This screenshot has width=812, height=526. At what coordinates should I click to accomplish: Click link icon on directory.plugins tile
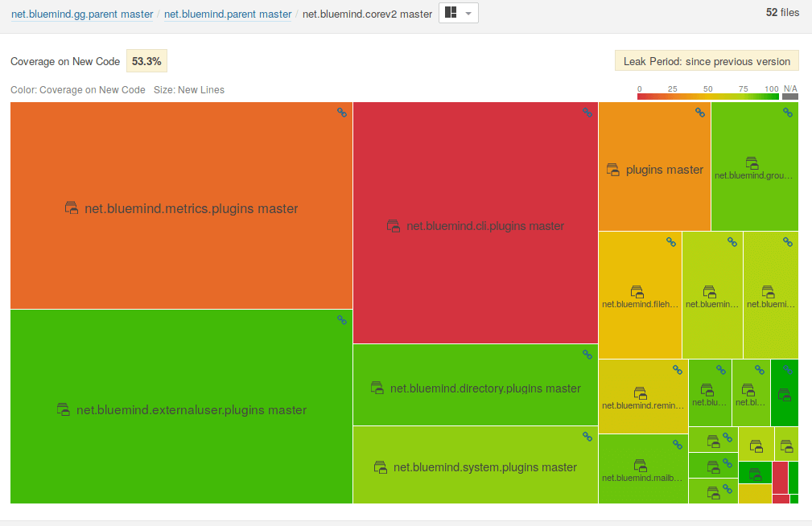[x=587, y=354]
